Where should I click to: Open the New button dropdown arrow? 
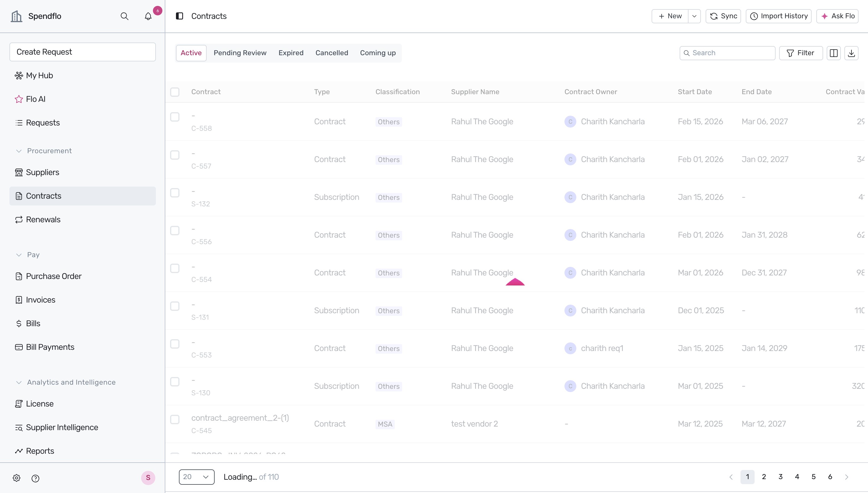(x=694, y=16)
